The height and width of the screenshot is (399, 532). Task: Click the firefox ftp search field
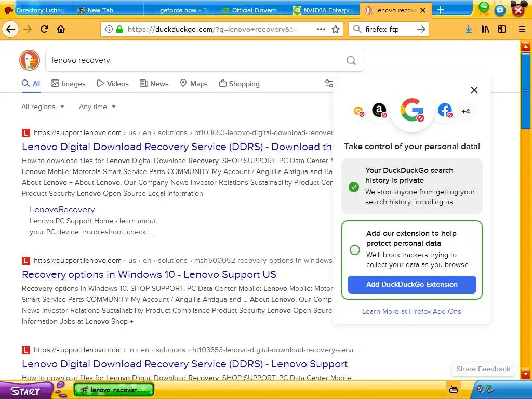point(389,29)
